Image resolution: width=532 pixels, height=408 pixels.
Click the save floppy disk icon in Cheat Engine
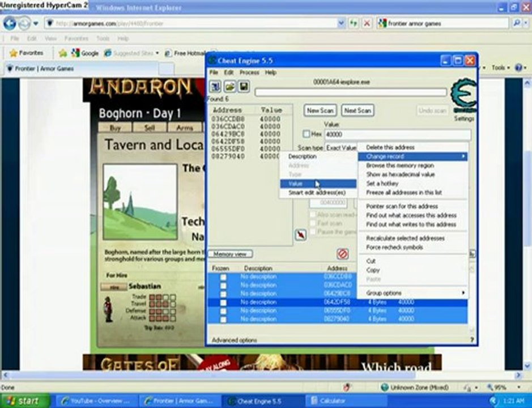coord(244,87)
